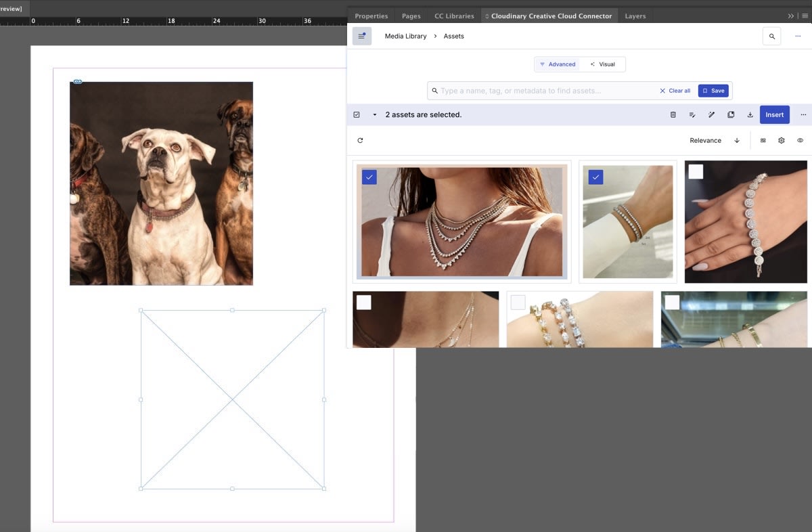Open the view settings gear icon
The width and height of the screenshot is (812, 532).
tap(781, 140)
